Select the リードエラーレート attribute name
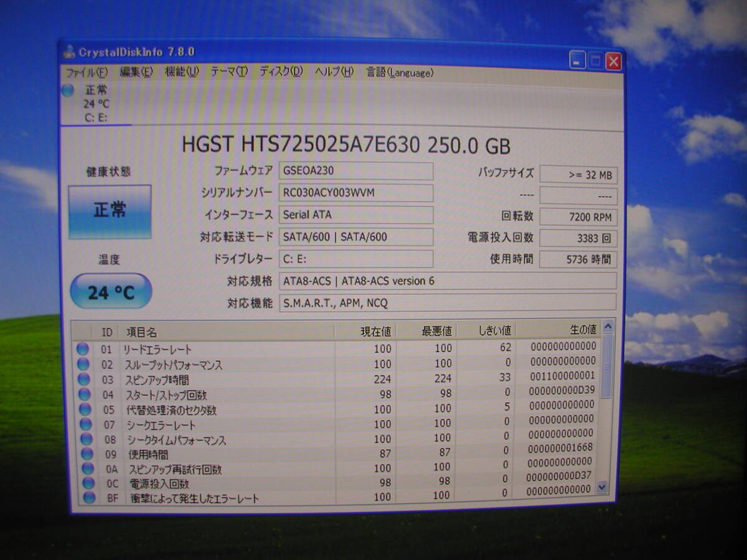747x560 pixels. (157, 350)
